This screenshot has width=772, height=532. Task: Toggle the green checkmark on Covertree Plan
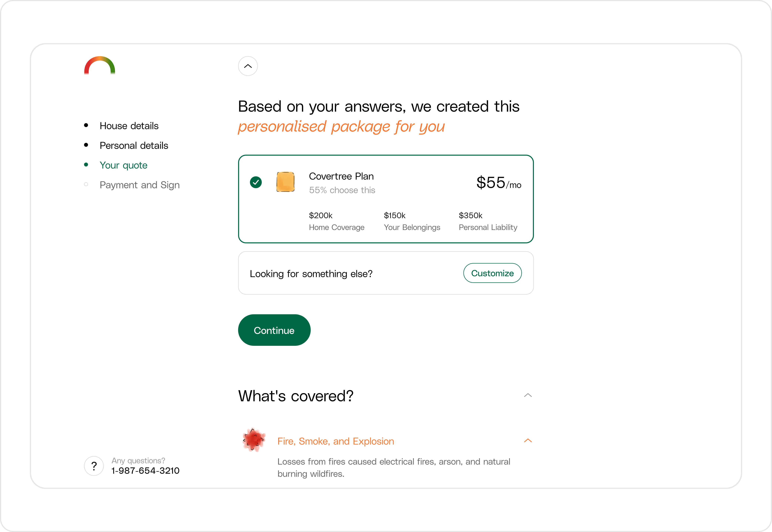pyautogui.click(x=256, y=182)
